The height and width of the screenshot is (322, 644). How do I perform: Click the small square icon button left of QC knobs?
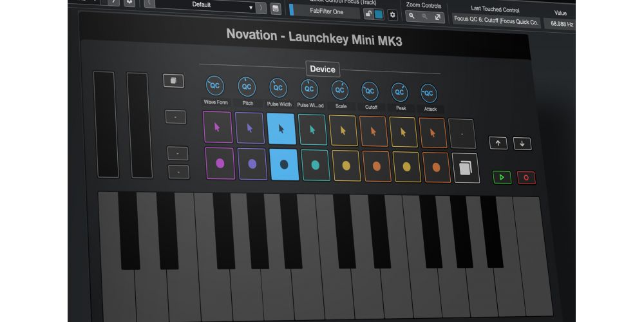[174, 80]
